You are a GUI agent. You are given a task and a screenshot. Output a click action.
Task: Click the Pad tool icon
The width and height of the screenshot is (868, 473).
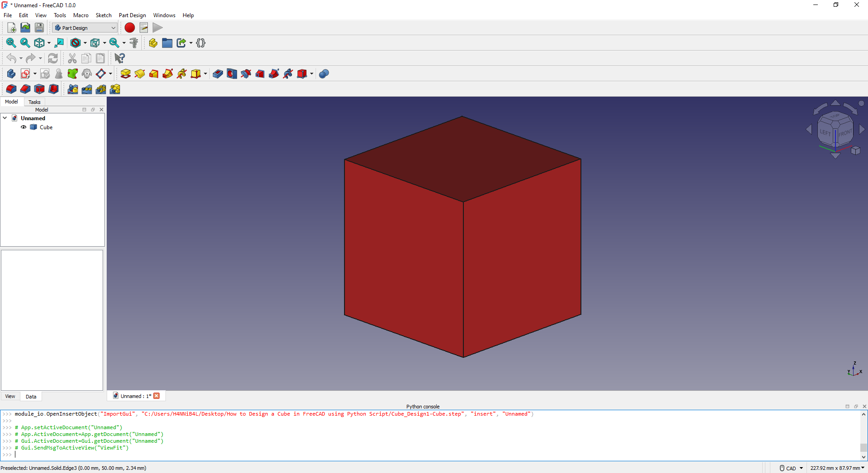coord(126,74)
